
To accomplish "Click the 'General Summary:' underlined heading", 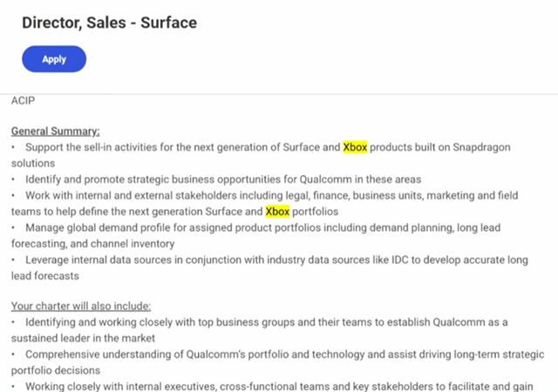I will pyautogui.click(x=55, y=131).
